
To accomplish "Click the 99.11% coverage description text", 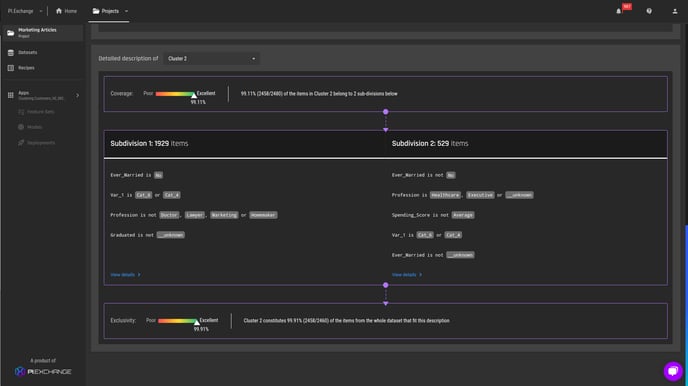I will click(x=319, y=94).
